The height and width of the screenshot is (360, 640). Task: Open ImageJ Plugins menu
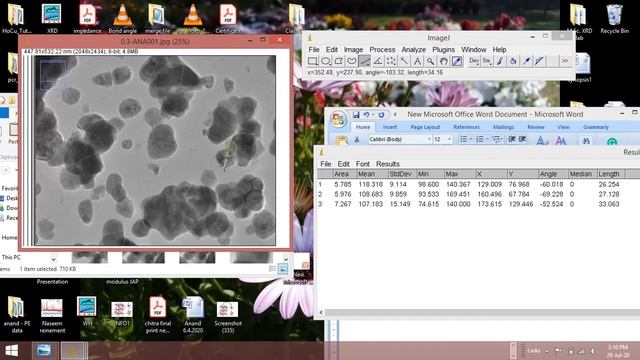coord(443,49)
